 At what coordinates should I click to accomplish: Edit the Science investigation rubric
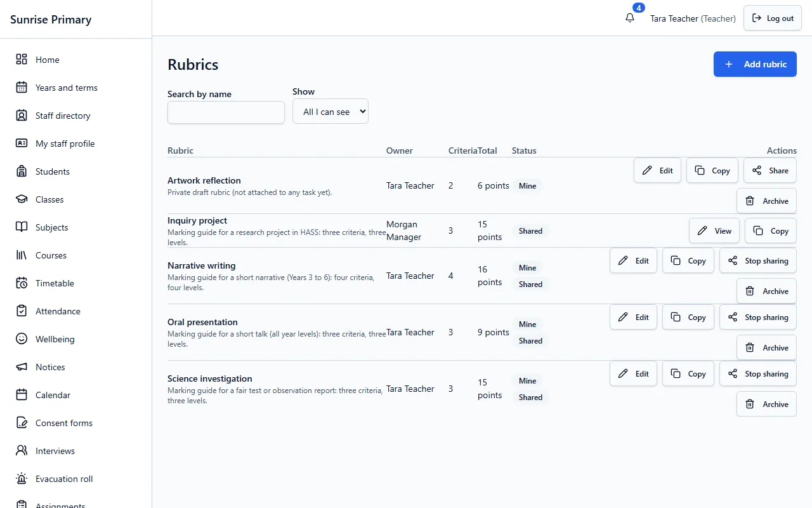click(x=634, y=373)
